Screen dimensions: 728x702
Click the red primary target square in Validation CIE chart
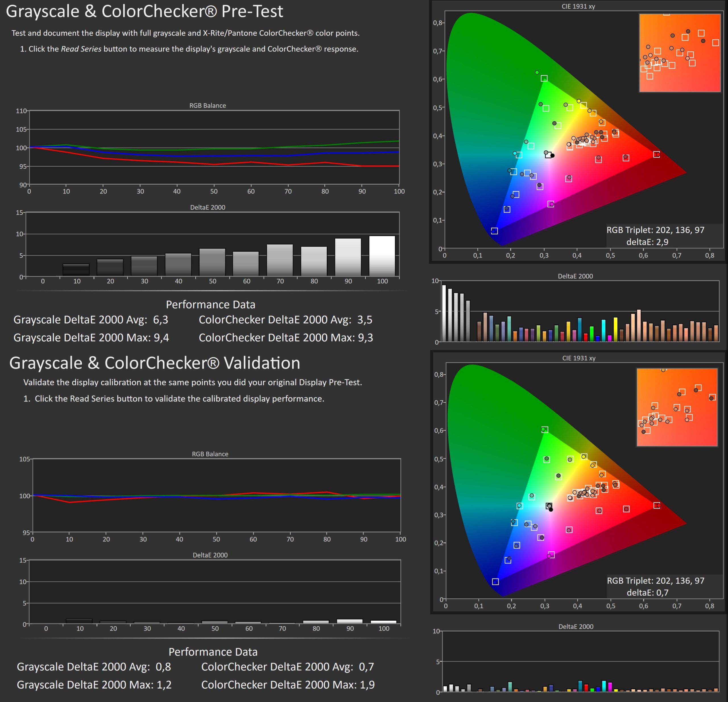pos(657,505)
